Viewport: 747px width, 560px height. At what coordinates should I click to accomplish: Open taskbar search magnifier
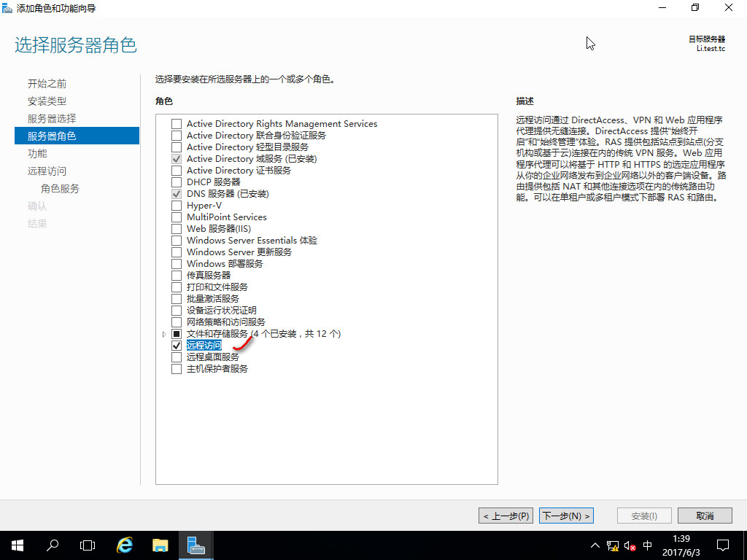(53, 545)
